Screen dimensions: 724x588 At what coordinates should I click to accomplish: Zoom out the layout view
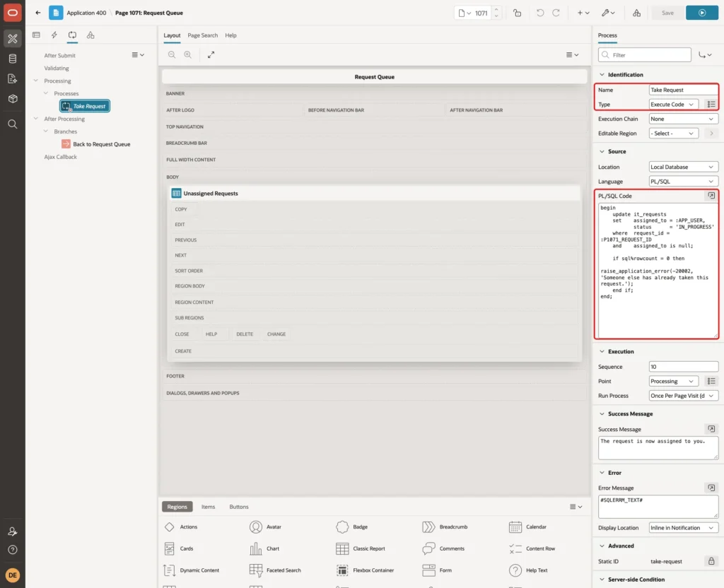pyautogui.click(x=172, y=54)
